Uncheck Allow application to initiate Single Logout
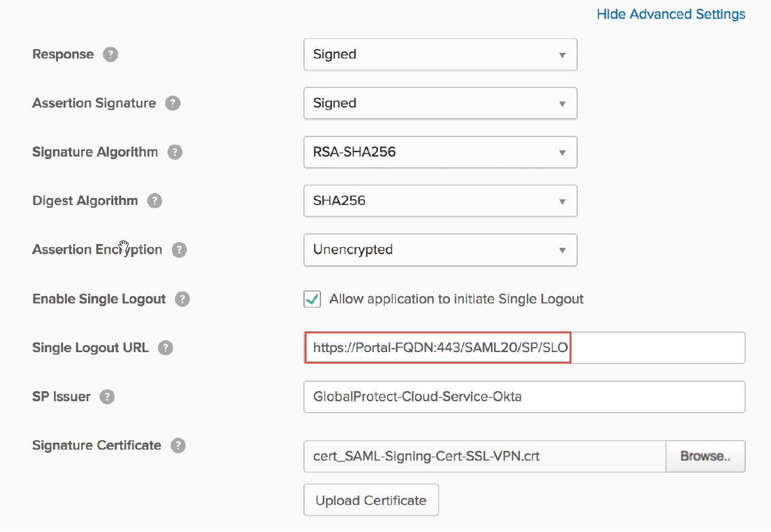The width and height of the screenshot is (771, 532). tap(312, 299)
